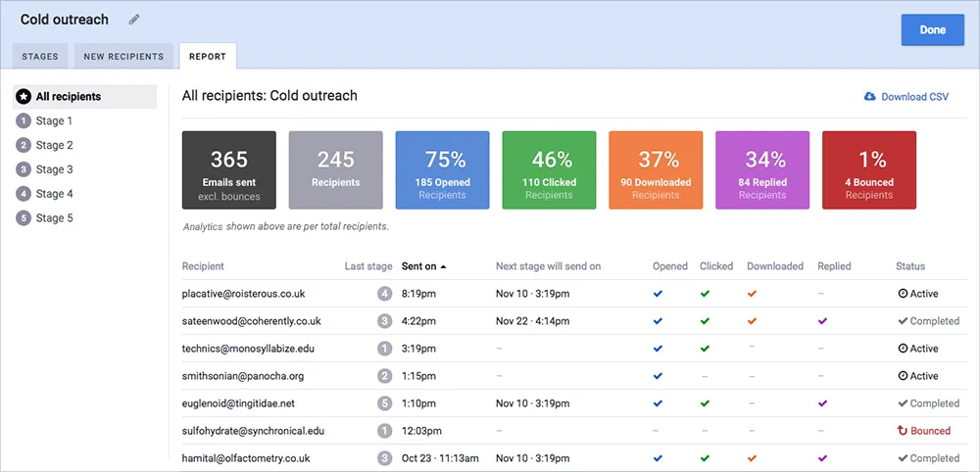Click the Download CSV cloud icon
Image resolution: width=980 pixels, height=472 pixels.
point(869,97)
